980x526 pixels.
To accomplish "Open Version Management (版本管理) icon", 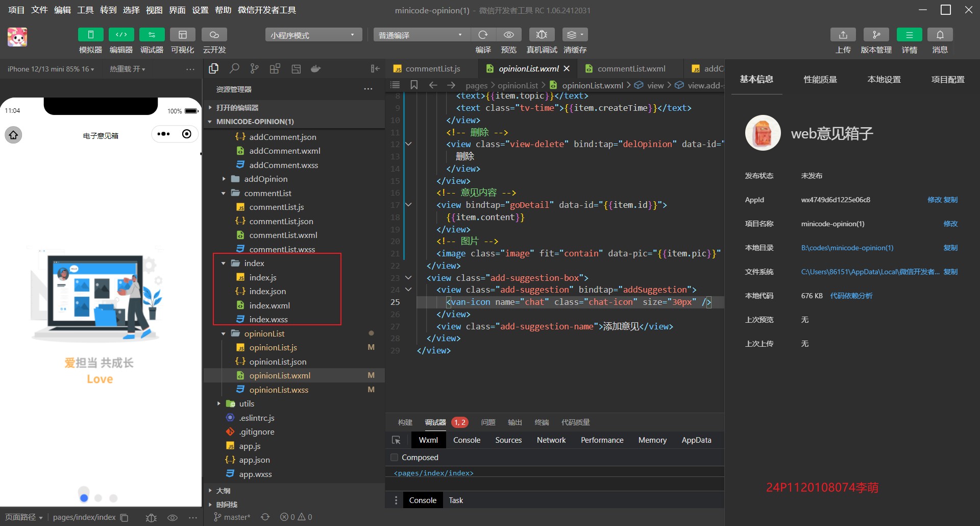I will (876, 35).
